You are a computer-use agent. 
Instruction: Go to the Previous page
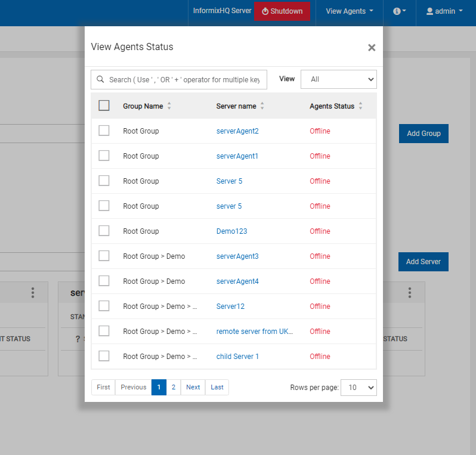[x=133, y=387]
